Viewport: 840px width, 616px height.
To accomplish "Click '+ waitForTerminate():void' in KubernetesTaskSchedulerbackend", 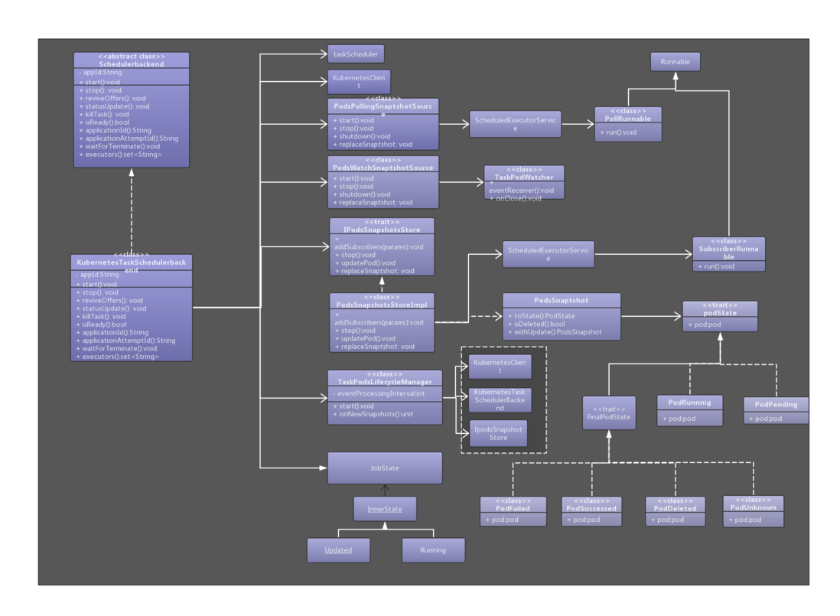I will pyautogui.click(x=117, y=348).
